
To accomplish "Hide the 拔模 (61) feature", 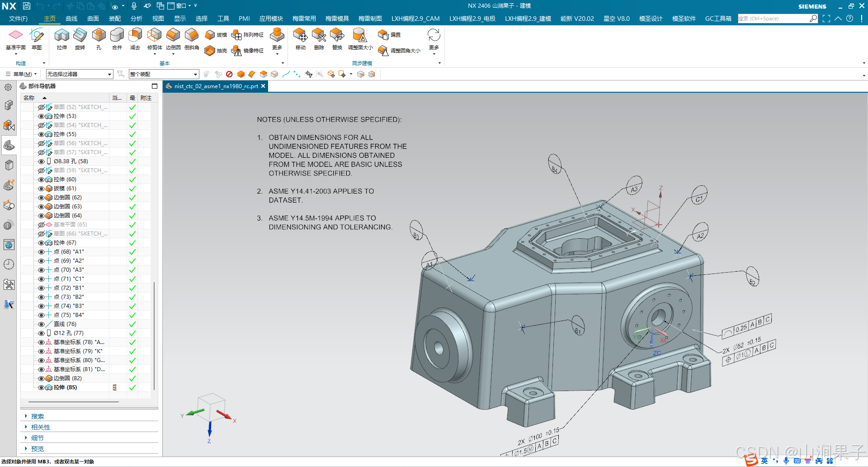I will 41,189.
